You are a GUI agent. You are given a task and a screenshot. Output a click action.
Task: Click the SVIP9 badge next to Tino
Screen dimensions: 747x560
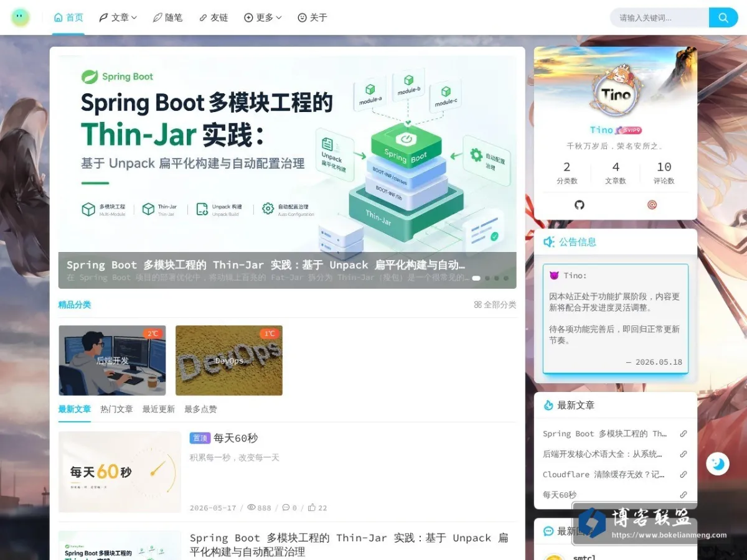629,130
